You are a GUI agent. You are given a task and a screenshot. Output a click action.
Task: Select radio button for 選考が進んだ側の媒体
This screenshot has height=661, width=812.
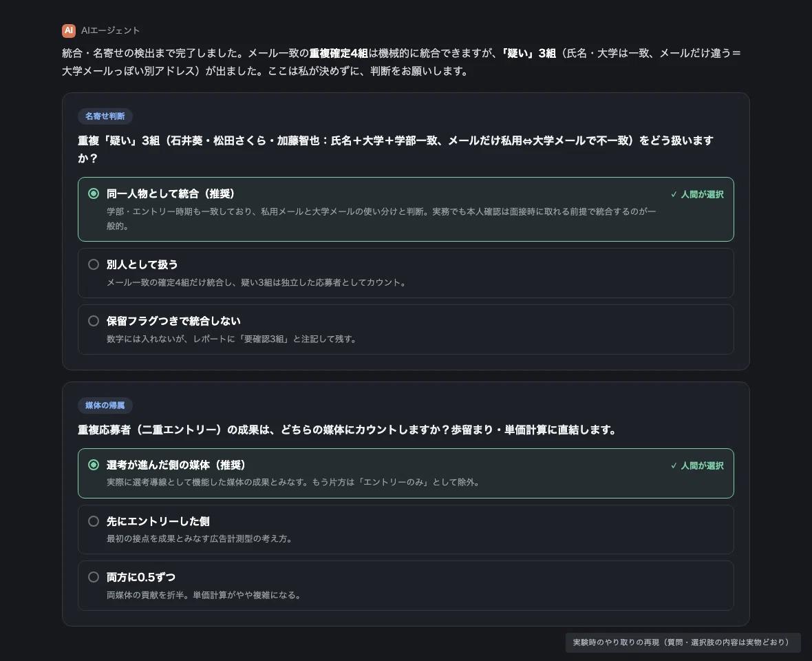click(x=94, y=465)
